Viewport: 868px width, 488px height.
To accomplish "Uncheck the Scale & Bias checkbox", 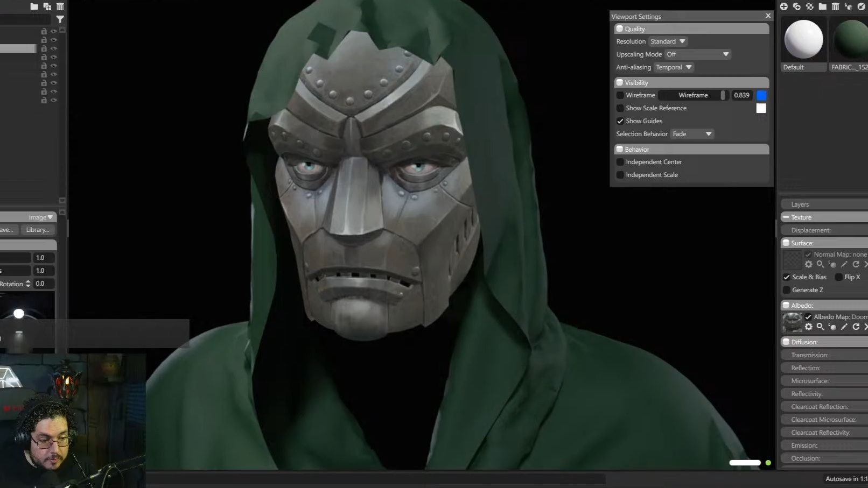I will click(x=787, y=277).
